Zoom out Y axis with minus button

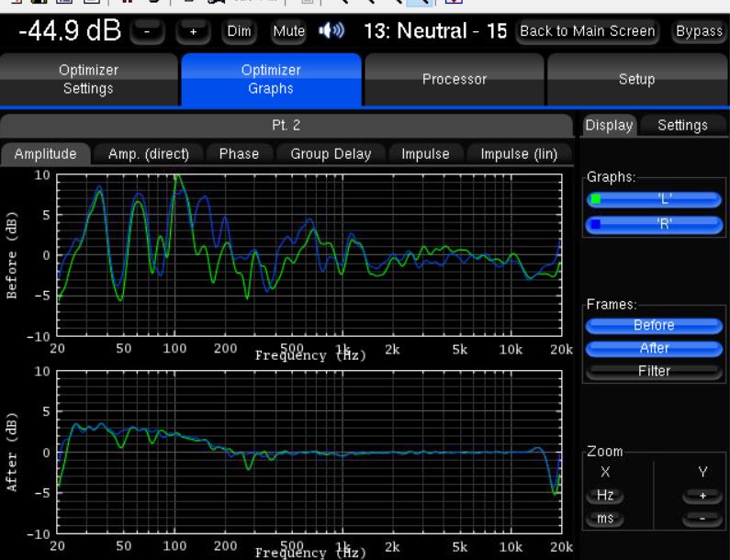[x=703, y=520]
